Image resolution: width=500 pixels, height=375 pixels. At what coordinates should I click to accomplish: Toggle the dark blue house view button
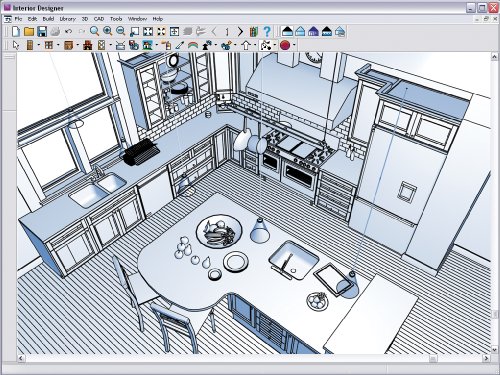point(313,32)
